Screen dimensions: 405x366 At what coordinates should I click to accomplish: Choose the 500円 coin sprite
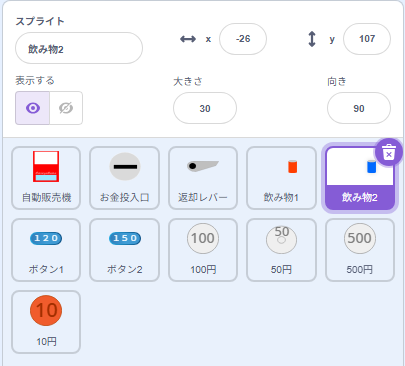click(x=359, y=250)
